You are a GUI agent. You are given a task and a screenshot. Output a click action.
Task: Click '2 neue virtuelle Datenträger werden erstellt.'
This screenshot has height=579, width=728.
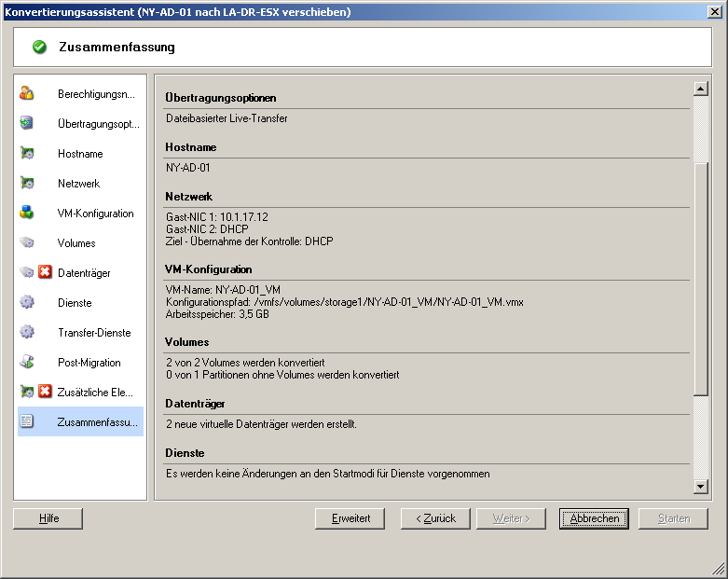261,424
